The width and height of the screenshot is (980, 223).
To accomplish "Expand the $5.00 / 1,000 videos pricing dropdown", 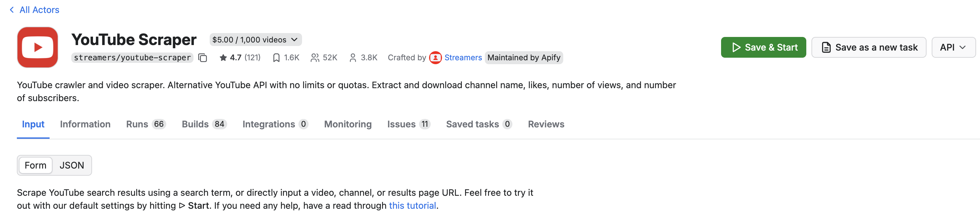I will click(255, 40).
